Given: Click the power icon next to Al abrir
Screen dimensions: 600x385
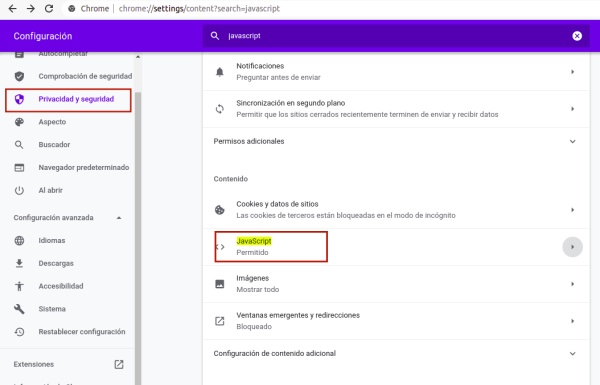Looking at the screenshot, I should [x=19, y=190].
